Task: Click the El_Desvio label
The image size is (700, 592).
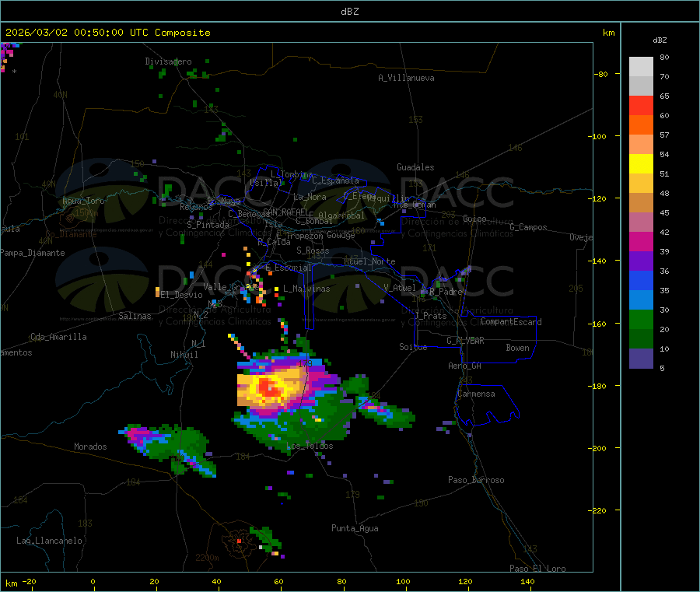Action: (x=182, y=295)
